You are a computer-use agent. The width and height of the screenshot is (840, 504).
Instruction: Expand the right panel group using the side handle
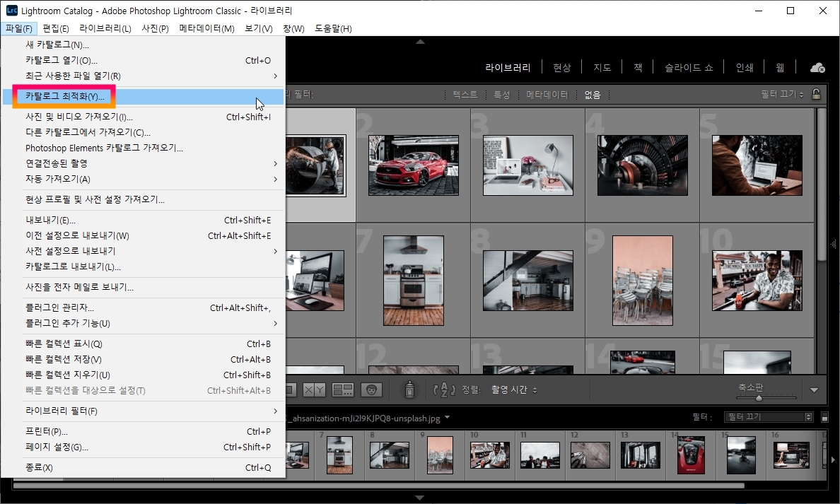point(834,245)
